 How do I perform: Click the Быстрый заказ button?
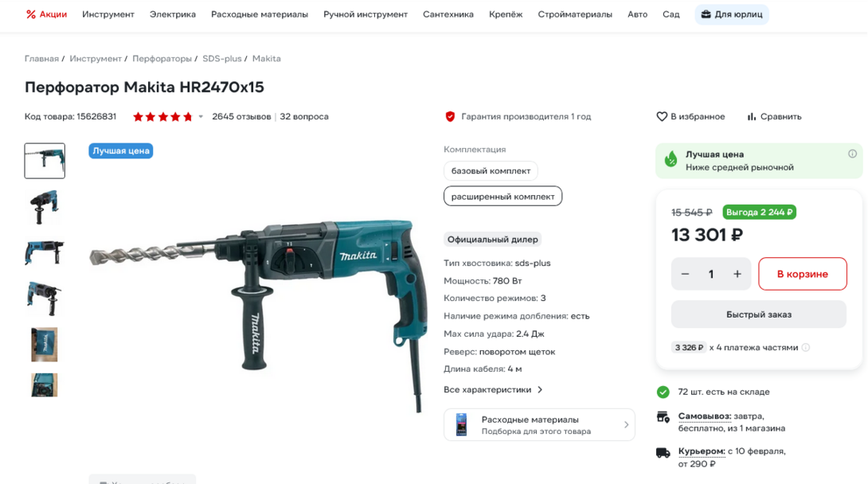pos(758,314)
